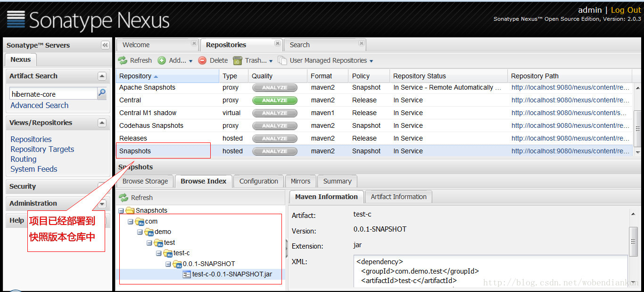Screen dimensions: 644x292
Task: Expand the Security panel header
Action: click(x=58, y=186)
